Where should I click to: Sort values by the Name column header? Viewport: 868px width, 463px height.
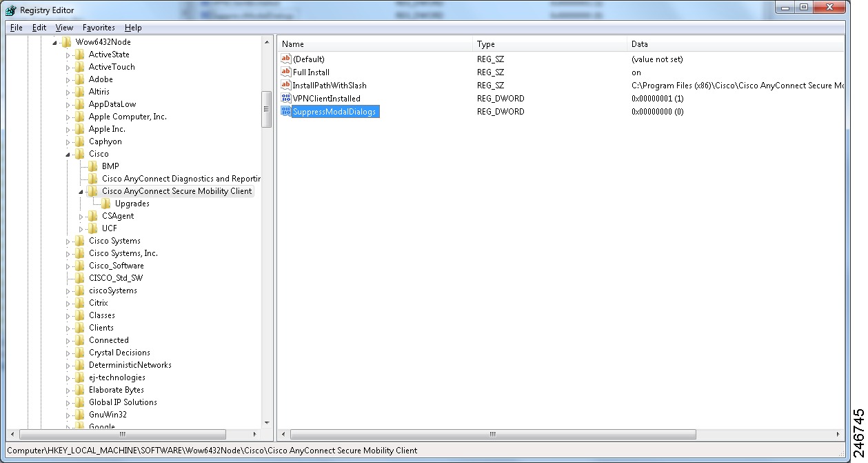pos(375,44)
